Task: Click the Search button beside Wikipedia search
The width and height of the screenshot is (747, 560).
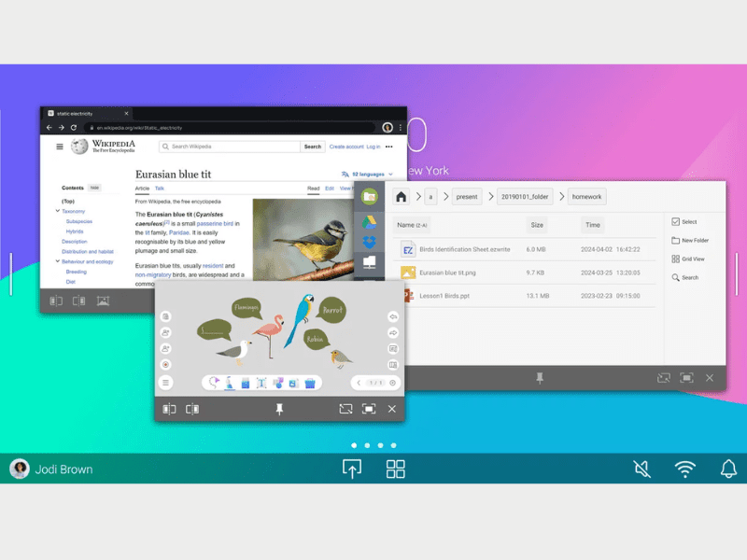Action: (x=313, y=147)
